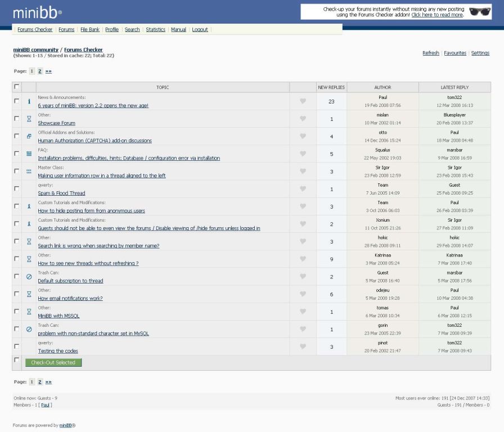Open File Bank from navigation bar
This screenshot has width=504, height=432.
pos(90,30)
